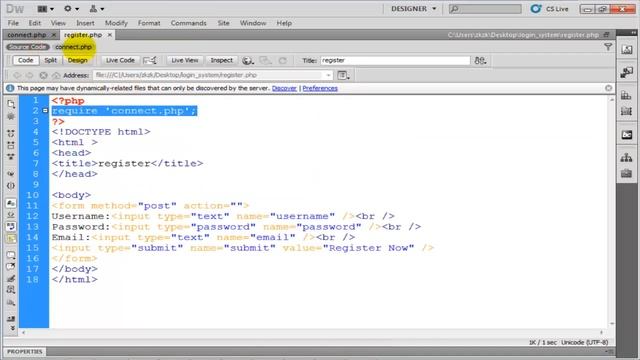Expand the Address field dropdown arrow
Image resolution: width=640 pixels, height=360 pixels.
pyautogui.click(x=328, y=75)
